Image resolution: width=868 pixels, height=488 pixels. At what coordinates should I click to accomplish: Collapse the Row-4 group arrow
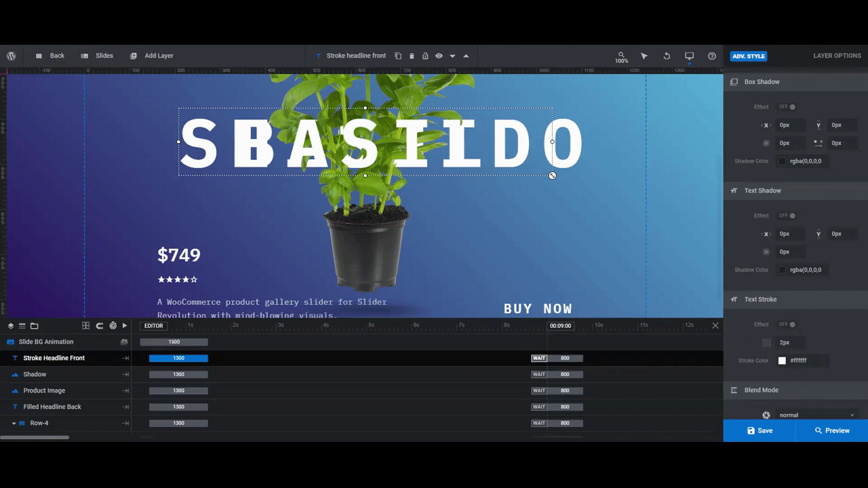(x=14, y=423)
